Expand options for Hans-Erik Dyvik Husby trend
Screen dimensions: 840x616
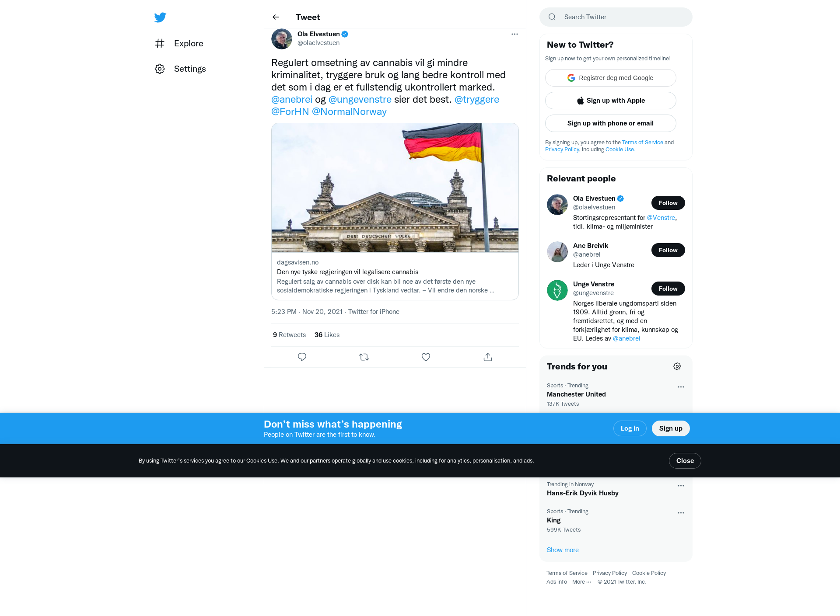[x=681, y=486]
